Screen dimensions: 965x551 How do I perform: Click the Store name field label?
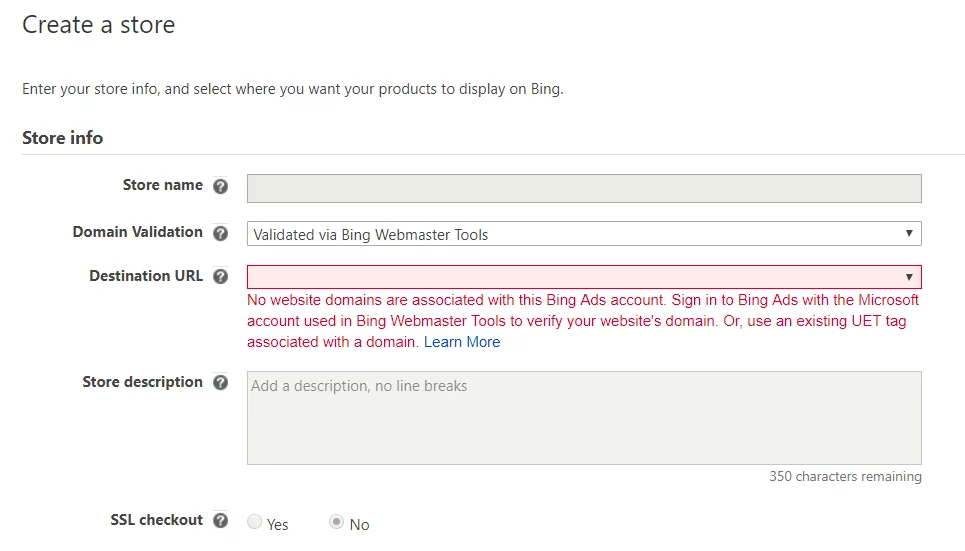coord(162,185)
